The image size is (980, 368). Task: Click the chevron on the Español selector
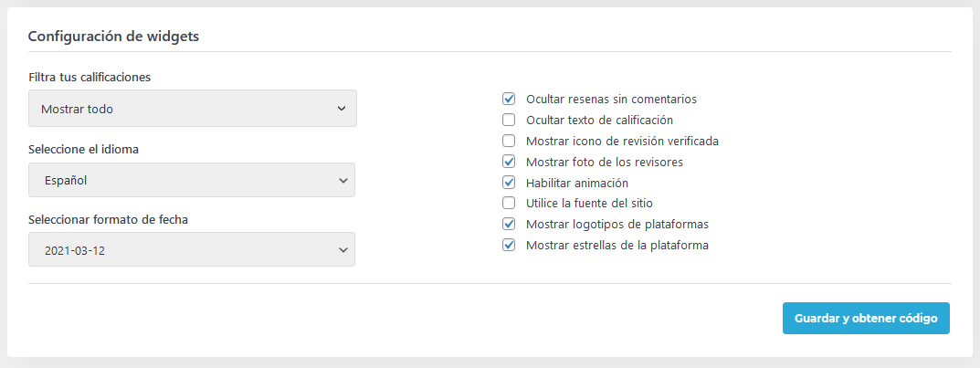click(x=342, y=180)
